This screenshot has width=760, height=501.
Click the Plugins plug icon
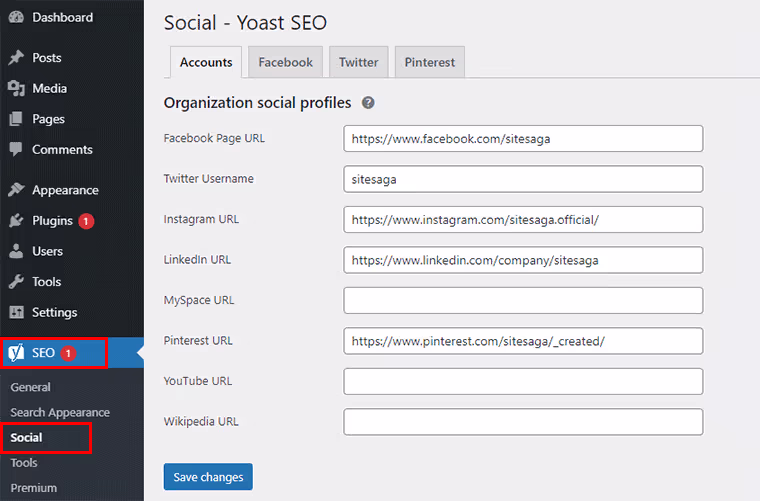pos(16,220)
